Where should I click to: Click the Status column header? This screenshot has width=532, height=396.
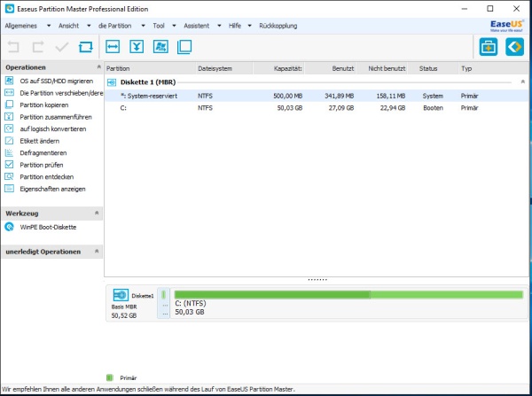[433, 68]
